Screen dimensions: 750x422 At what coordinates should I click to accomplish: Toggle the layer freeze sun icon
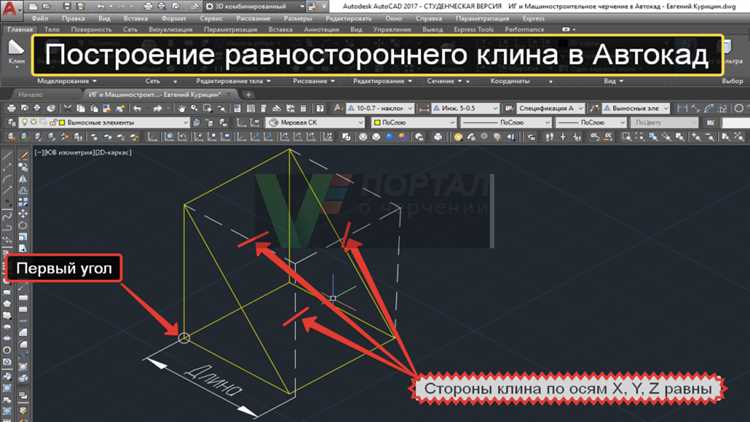[33, 123]
